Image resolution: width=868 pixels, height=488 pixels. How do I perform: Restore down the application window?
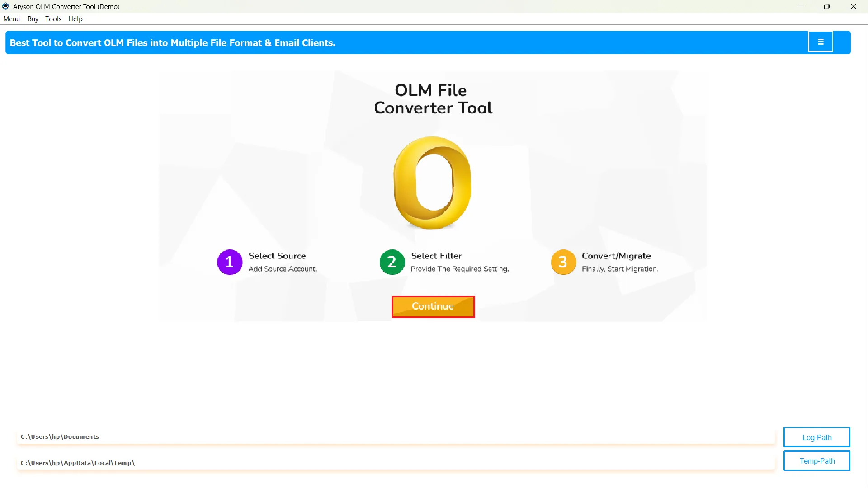click(826, 6)
